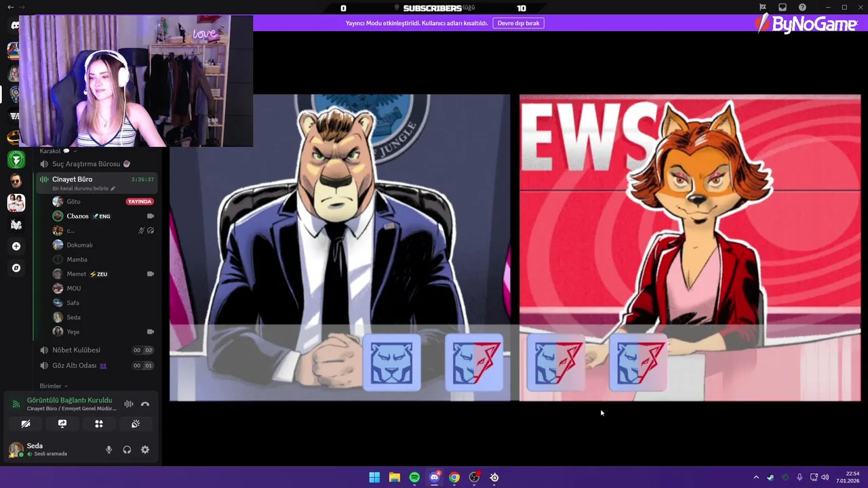Open the Discord inbox icon
The image size is (868, 488).
click(782, 7)
